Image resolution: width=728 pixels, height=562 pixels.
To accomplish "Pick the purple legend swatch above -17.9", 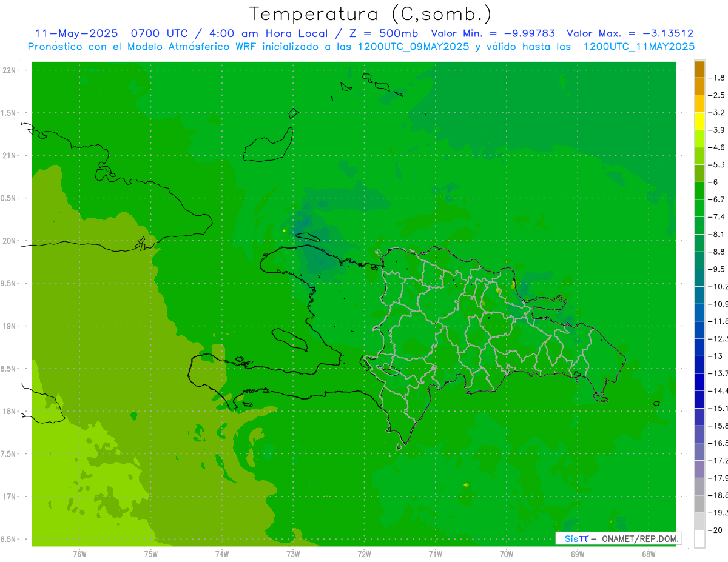I will [699, 469].
